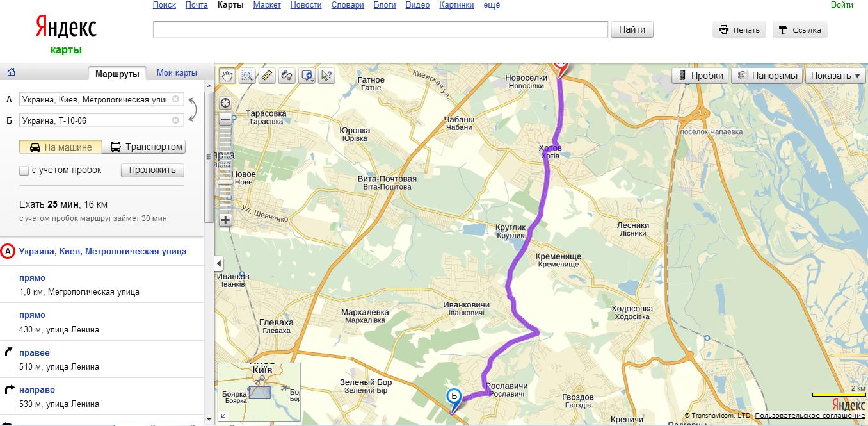The image size is (868, 426).
Task: Zoom in with the plus button
Action: [x=225, y=220]
